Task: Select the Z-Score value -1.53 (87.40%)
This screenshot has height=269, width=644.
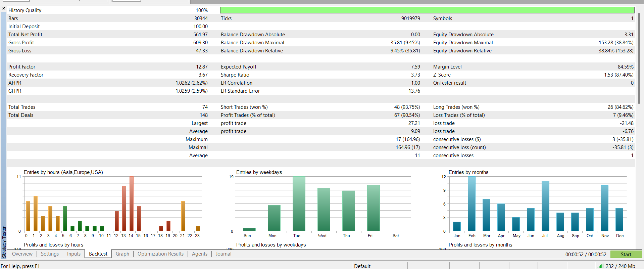Action: tap(618, 75)
